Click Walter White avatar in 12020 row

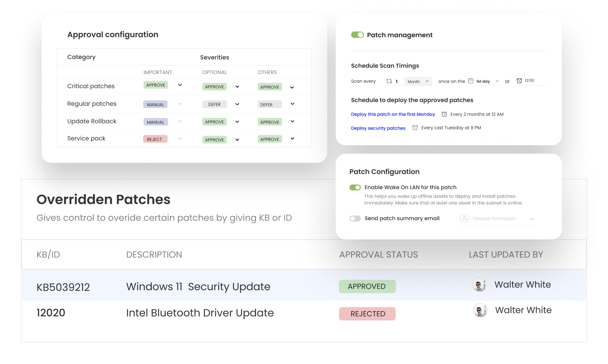tap(480, 310)
